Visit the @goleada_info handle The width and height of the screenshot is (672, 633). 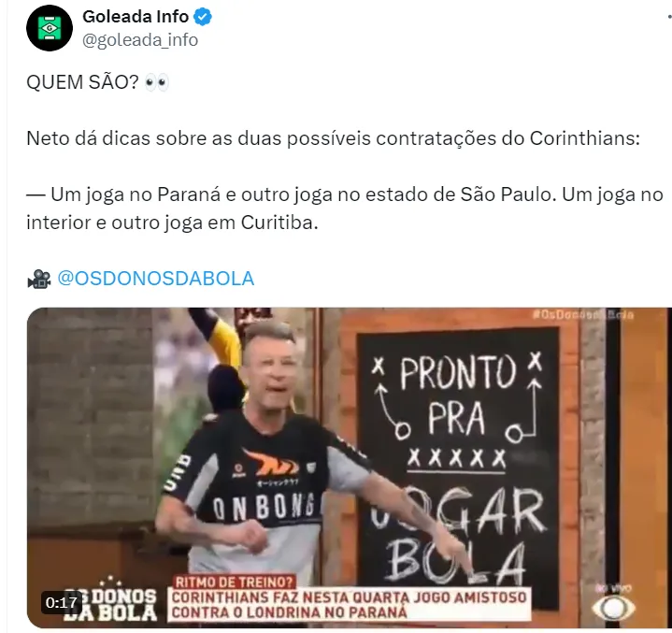140,40
